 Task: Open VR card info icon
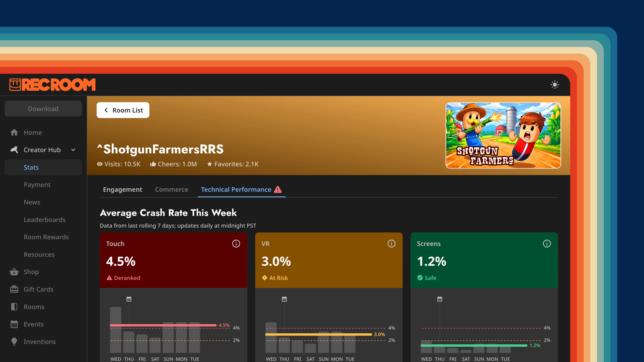click(x=392, y=244)
